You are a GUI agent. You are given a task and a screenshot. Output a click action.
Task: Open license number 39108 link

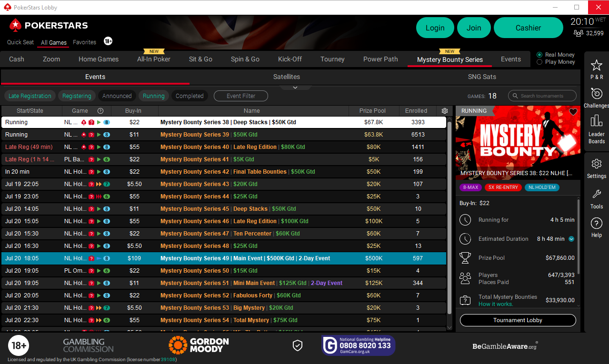coord(168,359)
